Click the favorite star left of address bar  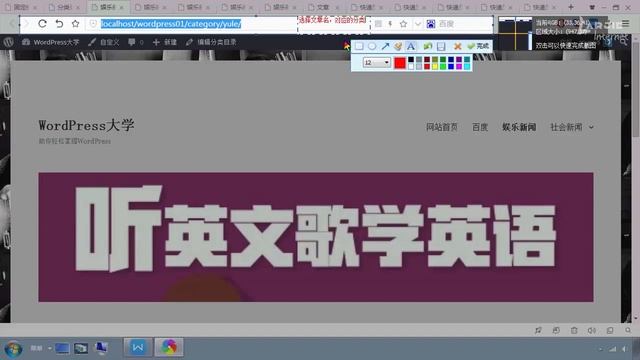click(x=76, y=24)
